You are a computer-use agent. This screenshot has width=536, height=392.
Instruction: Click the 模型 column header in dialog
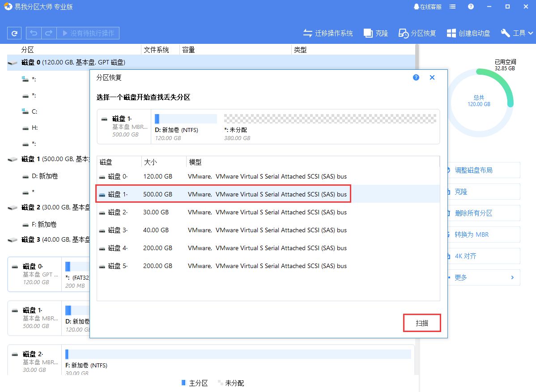click(x=313, y=162)
